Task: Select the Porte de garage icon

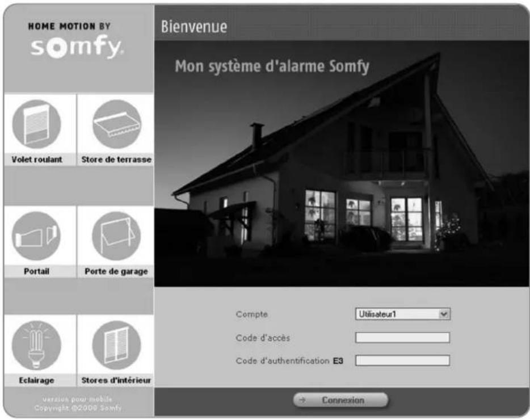Action: coord(117,236)
